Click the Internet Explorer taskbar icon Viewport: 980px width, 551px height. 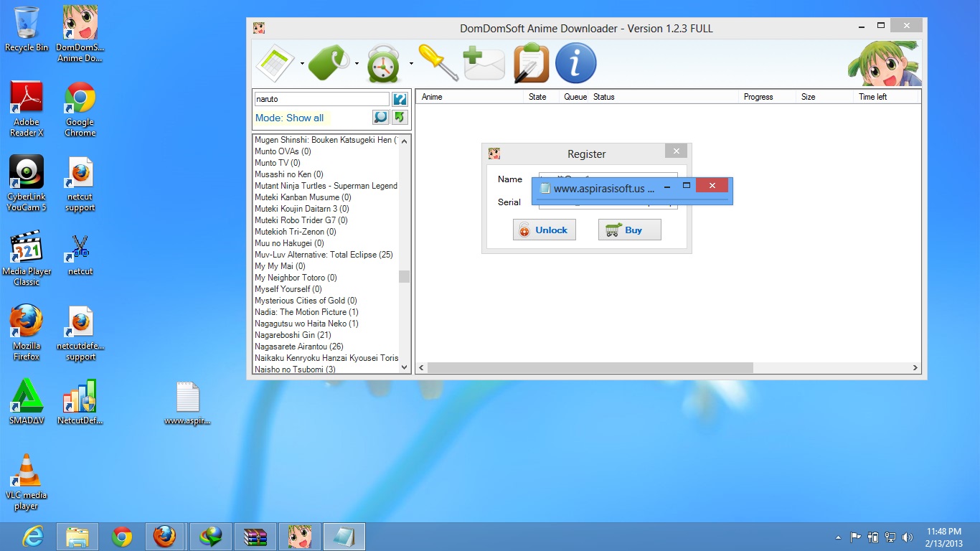[x=33, y=537]
